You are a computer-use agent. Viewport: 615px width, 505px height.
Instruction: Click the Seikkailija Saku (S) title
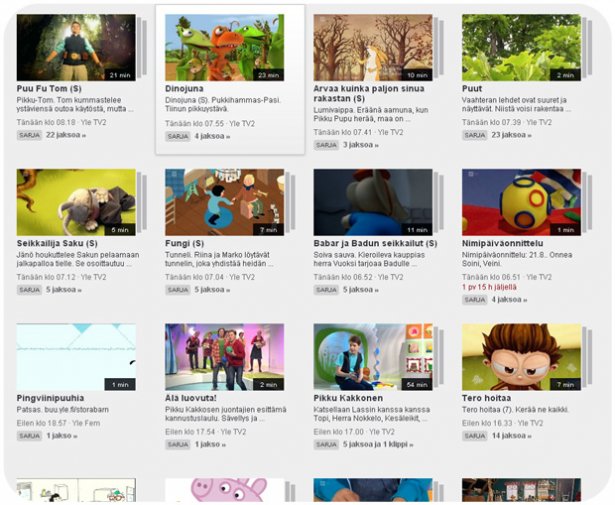(57, 243)
